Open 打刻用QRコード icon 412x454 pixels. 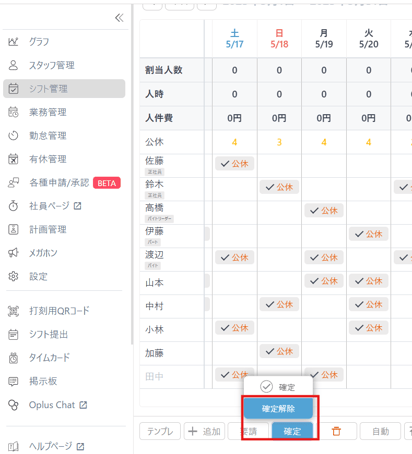click(x=13, y=311)
